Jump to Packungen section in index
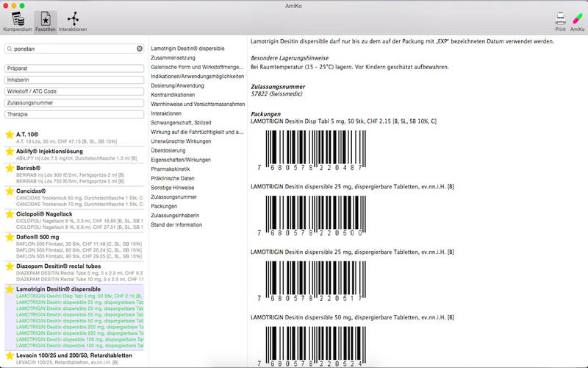Image resolution: width=588 pixels, height=368 pixels. 164,206
